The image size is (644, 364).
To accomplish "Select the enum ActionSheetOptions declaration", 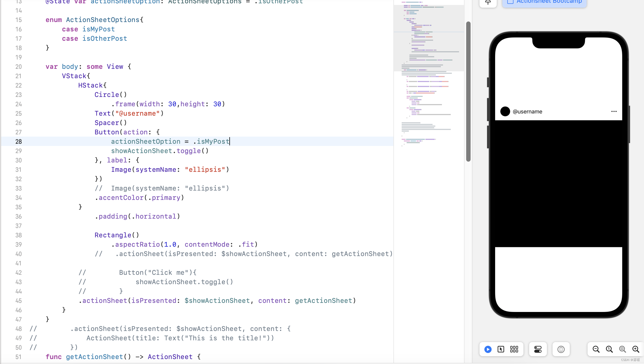I will (x=95, y=20).
